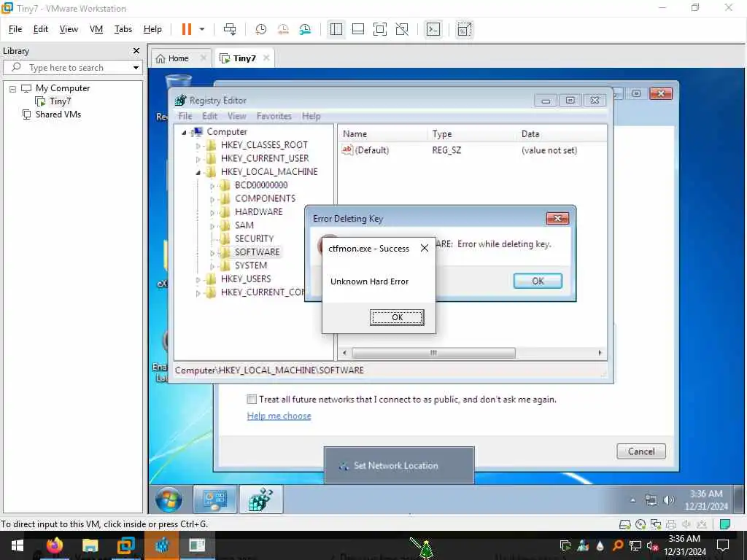Click the guest volume speaker tray icon
Image resolution: width=747 pixels, height=560 pixels.
coord(668,499)
